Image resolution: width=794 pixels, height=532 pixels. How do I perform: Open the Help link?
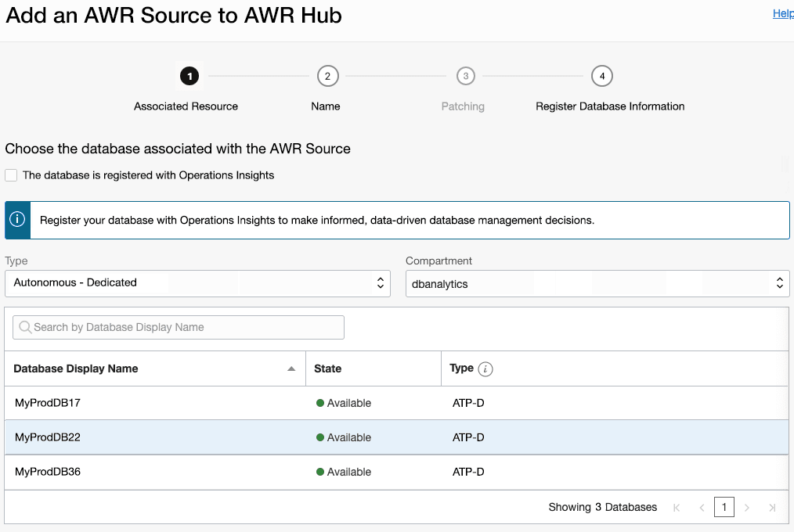[x=783, y=13]
